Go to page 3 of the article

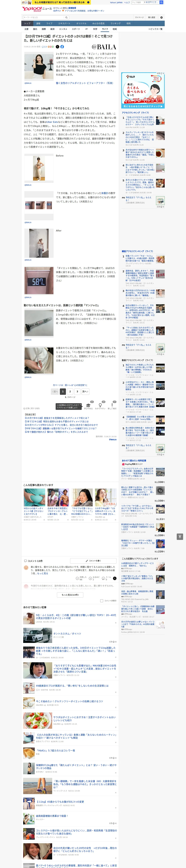77,392
